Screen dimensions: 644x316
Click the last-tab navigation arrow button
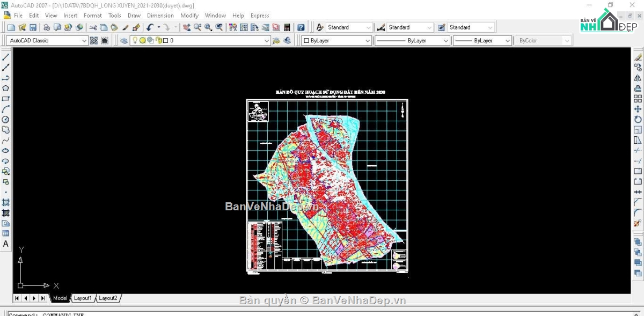pyautogui.click(x=43, y=298)
